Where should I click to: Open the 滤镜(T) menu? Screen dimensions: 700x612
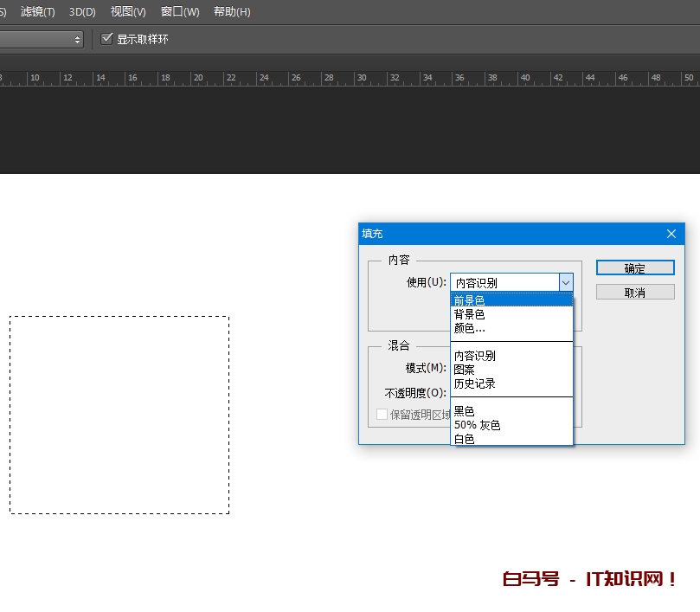(x=37, y=12)
